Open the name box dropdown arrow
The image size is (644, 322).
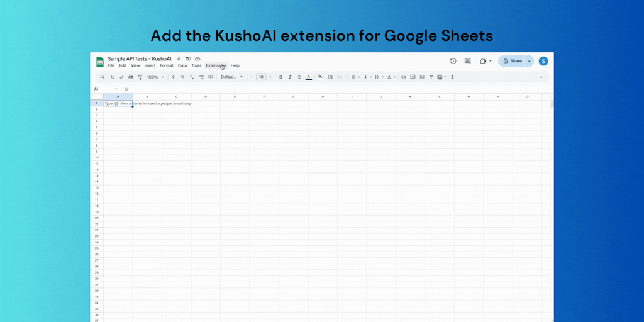[x=116, y=89]
